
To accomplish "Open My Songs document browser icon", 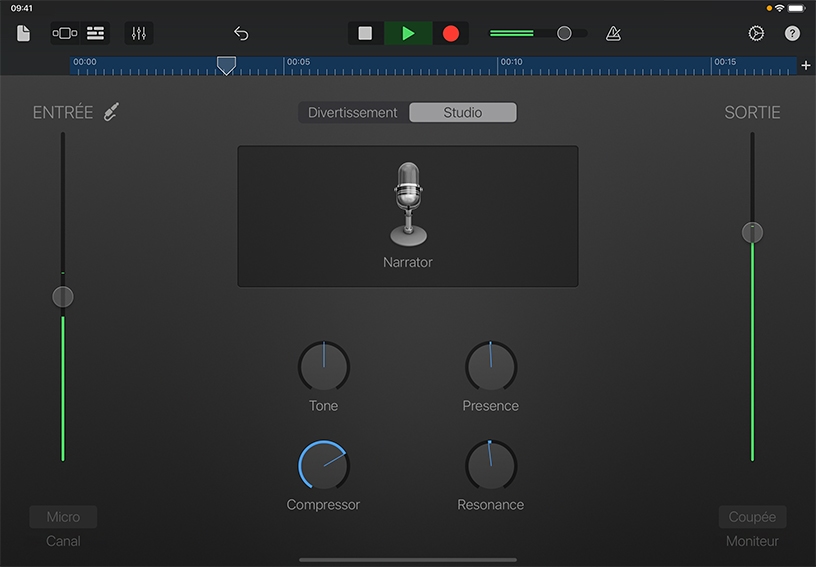I will pyautogui.click(x=23, y=33).
